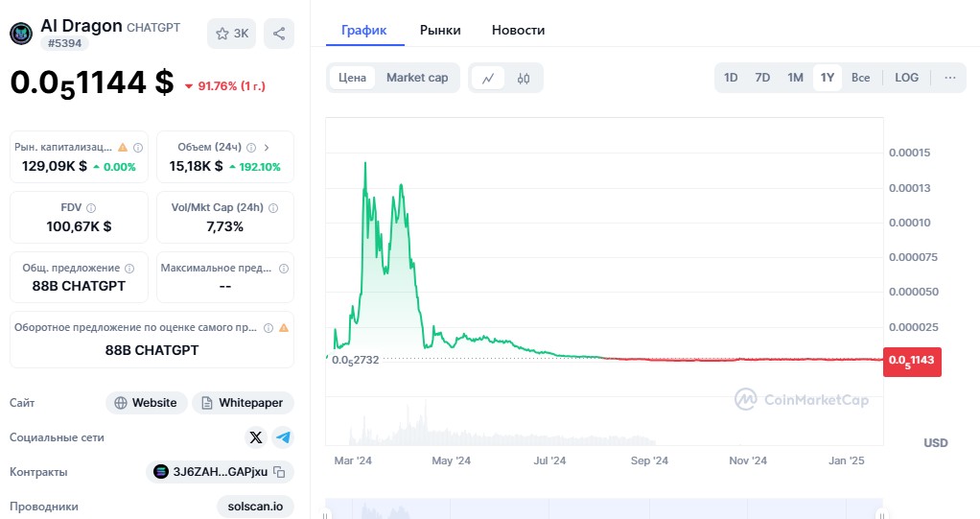Click the left handle of range slider
This screenshot has height=519, width=980.
point(325,514)
